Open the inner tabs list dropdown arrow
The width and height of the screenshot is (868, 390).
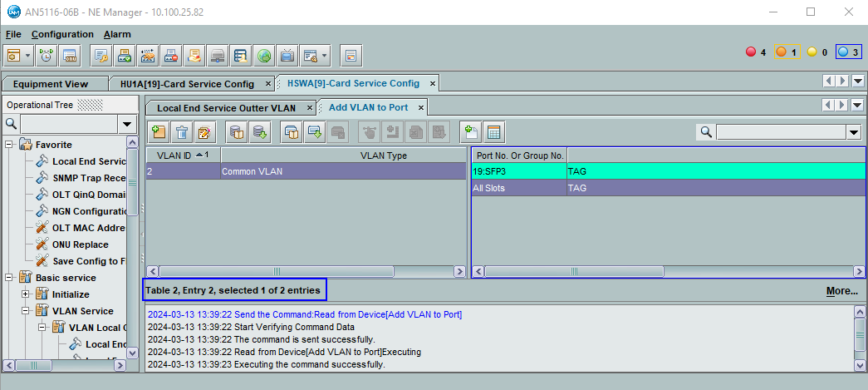pos(857,106)
